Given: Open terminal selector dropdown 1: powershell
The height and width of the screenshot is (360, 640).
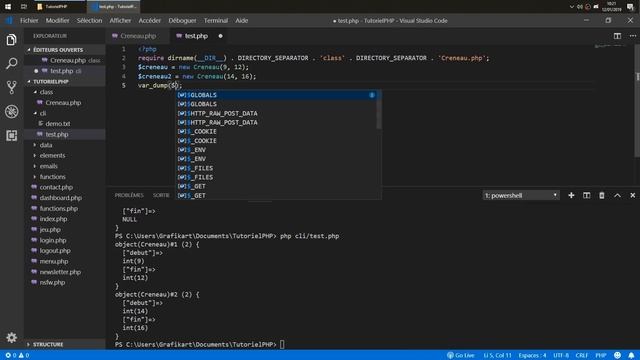Looking at the screenshot, I should tap(521, 196).
